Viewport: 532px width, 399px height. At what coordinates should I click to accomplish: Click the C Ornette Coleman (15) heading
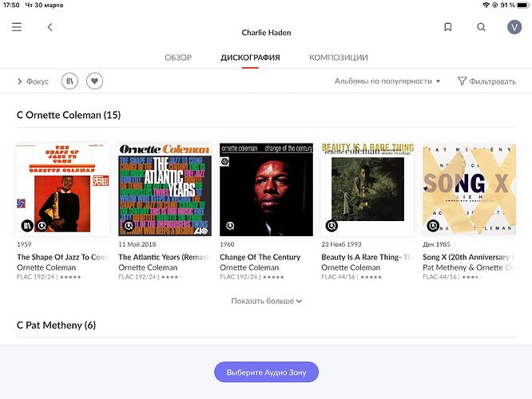click(69, 115)
